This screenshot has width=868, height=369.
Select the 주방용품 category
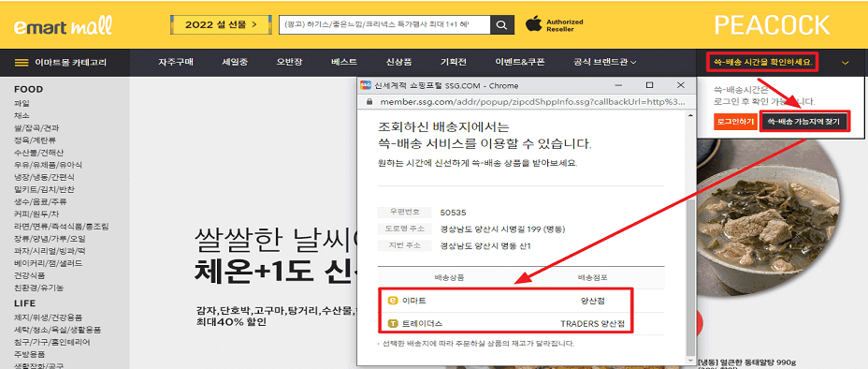(x=29, y=354)
